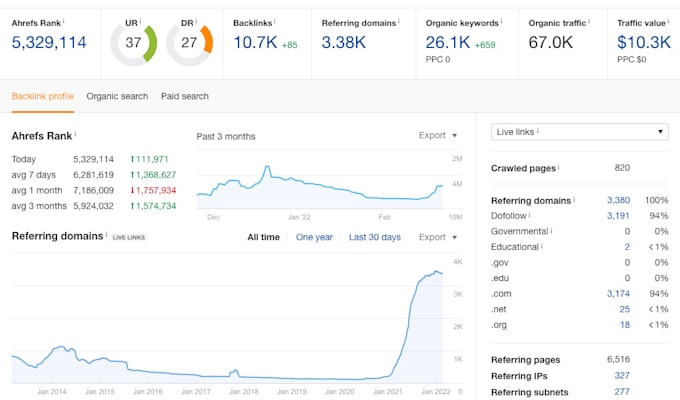Image resolution: width=680 pixels, height=400 pixels.
Task: Open the 26.1K organic keywords count
Action: [x=448, y=43]
